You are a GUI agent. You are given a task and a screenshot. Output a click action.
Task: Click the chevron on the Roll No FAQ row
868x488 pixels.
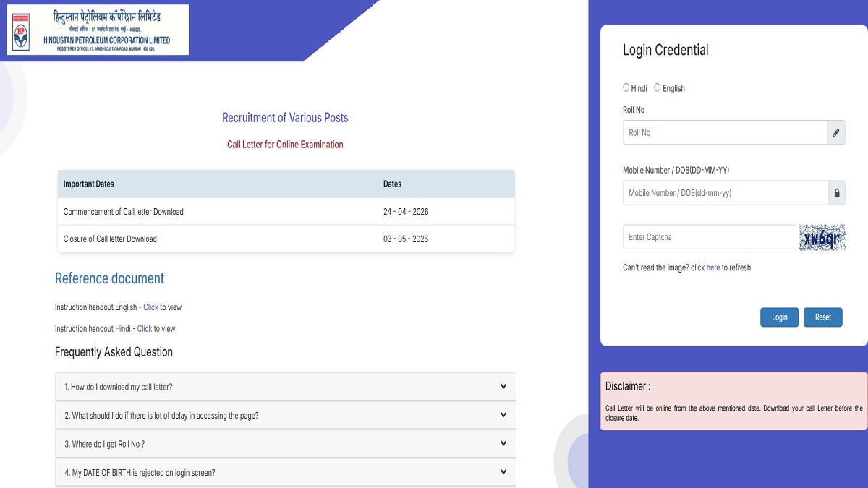[x=503, y=443]
